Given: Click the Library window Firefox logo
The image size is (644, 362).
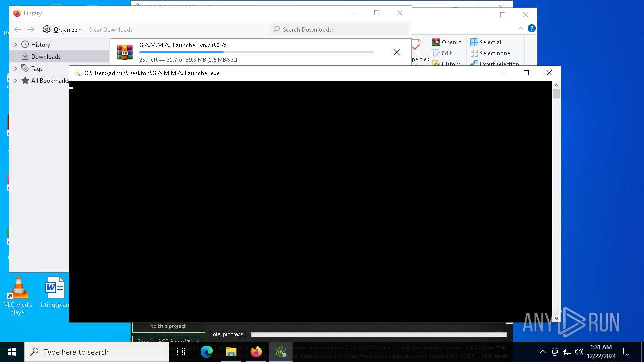Looking at the screenshot, I should pyautogui.click(x=17, y=13).
